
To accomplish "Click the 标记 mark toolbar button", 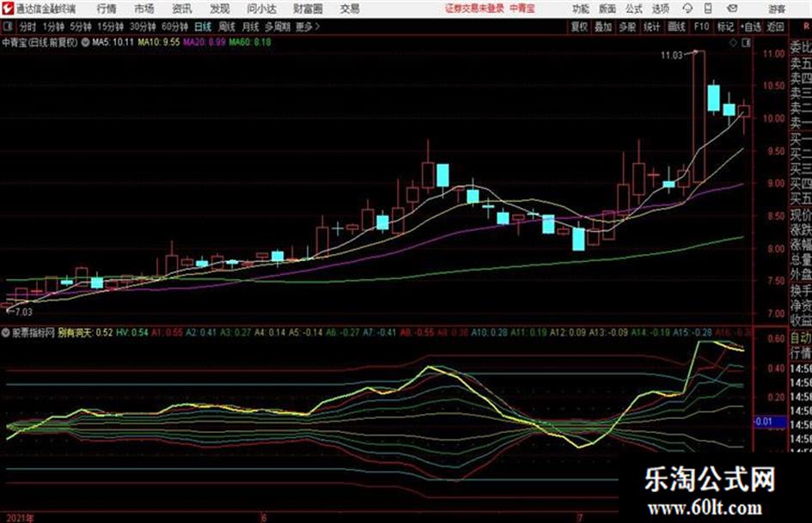I will (725, 27).
